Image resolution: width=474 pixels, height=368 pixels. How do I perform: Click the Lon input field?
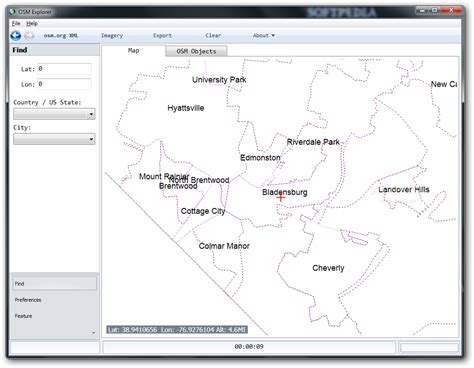pos(64,84)
